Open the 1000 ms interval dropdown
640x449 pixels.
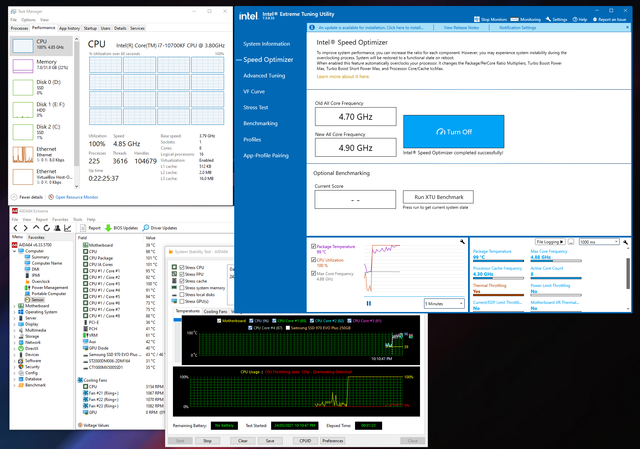[x=599, y=242]
